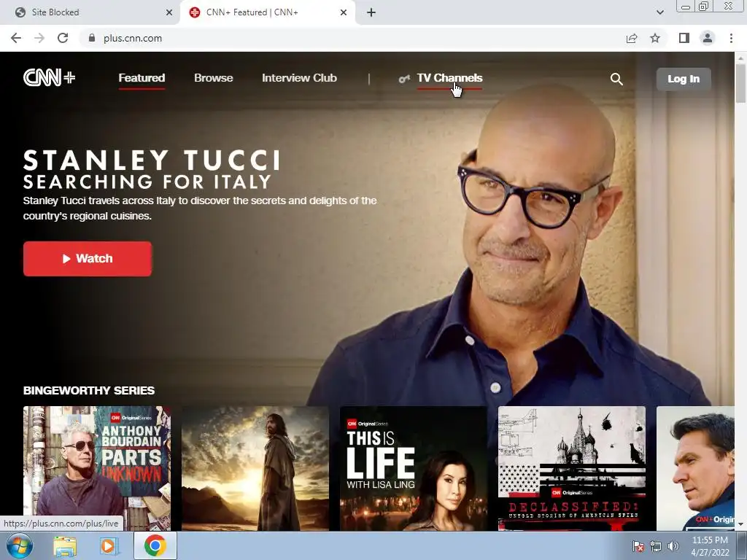Select the CNN+ Featured browser tab
This screenshot has height=560, width=747.
click(x=268, y=12)
